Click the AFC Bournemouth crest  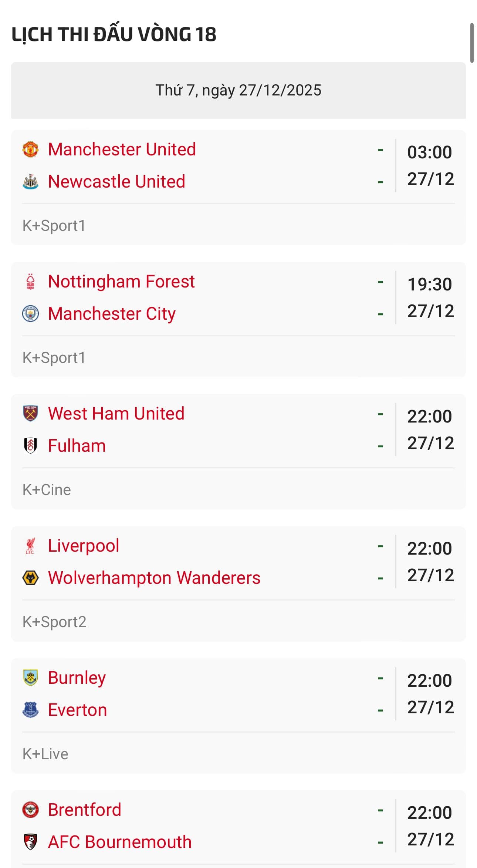point(30,842)
